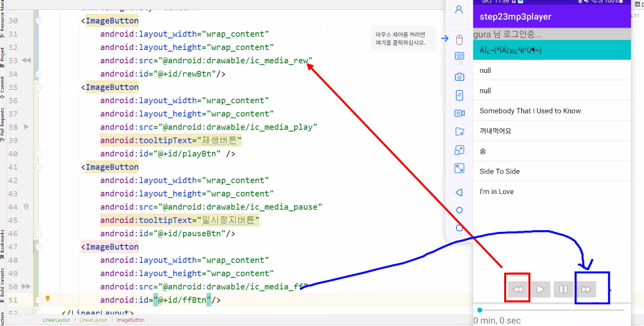Open the file transfer folder icon
Viewport: 644px width, 326px height.
(x=460, y=131)
